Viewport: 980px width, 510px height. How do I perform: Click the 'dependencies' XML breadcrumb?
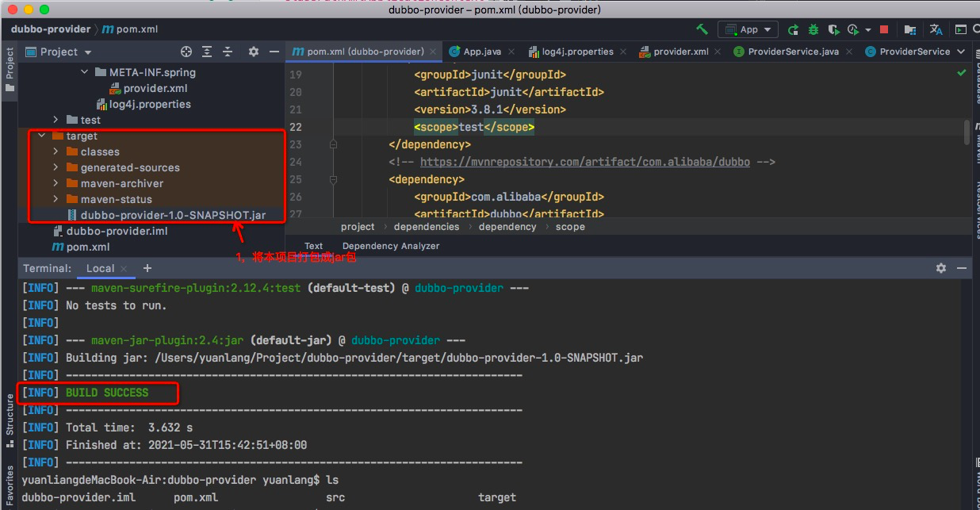[x=427, y=227]
